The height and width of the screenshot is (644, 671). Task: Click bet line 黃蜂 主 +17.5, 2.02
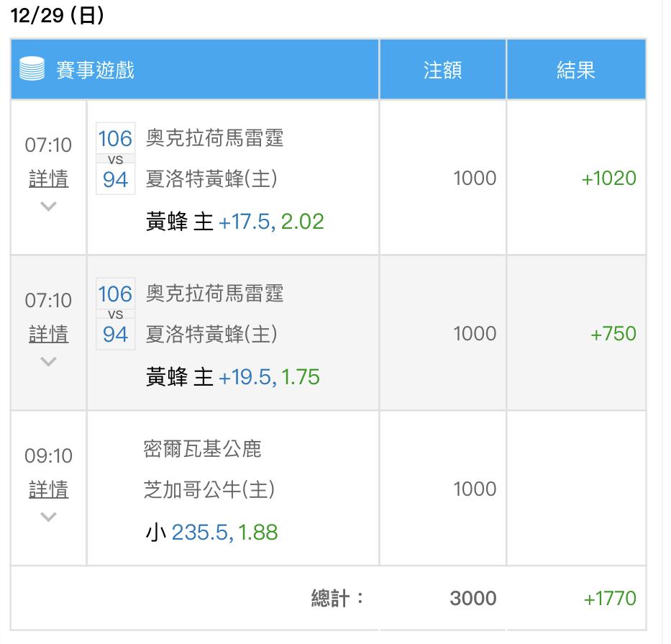click(235, 222)
